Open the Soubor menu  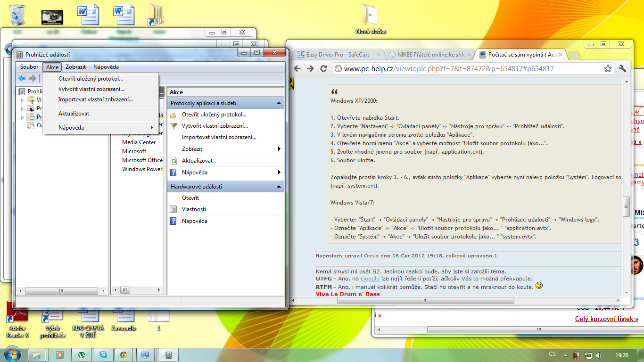[x=29, y=67]
